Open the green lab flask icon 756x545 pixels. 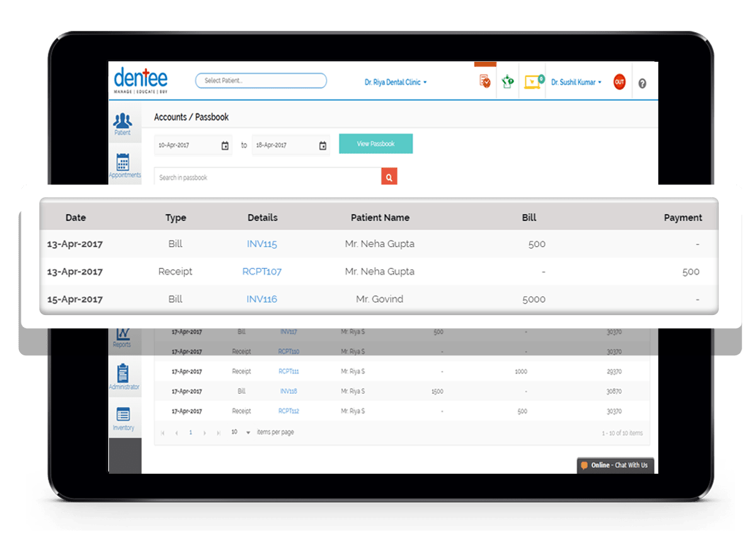pos(507,82)
